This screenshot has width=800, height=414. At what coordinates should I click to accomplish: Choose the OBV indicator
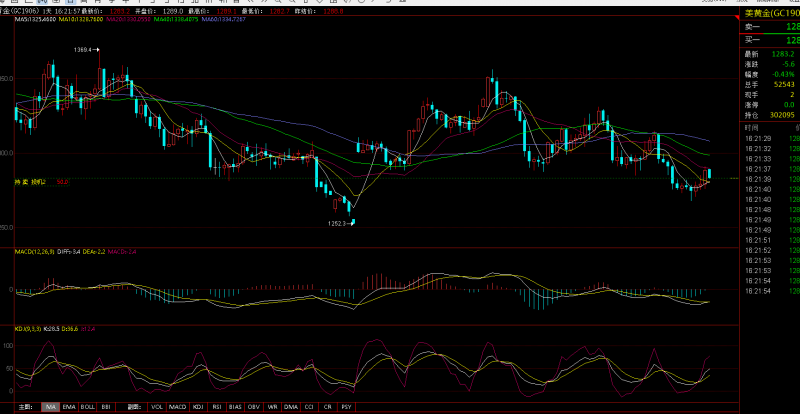point(255,407)
